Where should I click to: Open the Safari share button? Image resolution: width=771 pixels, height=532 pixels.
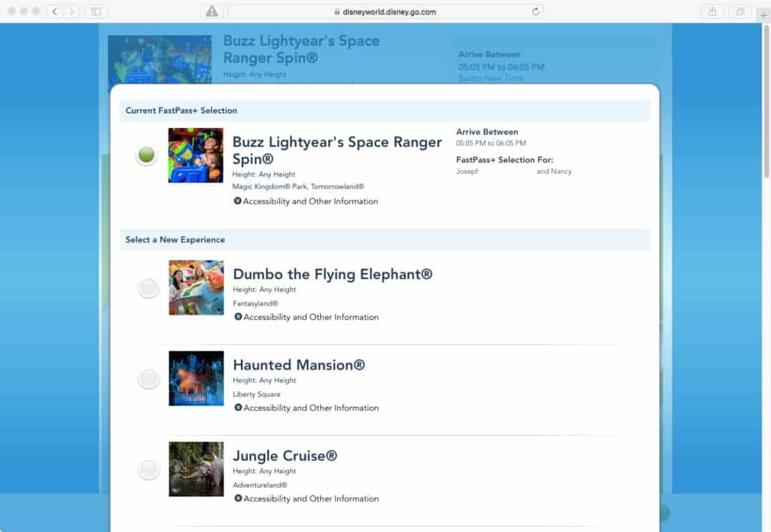point(712,11)
